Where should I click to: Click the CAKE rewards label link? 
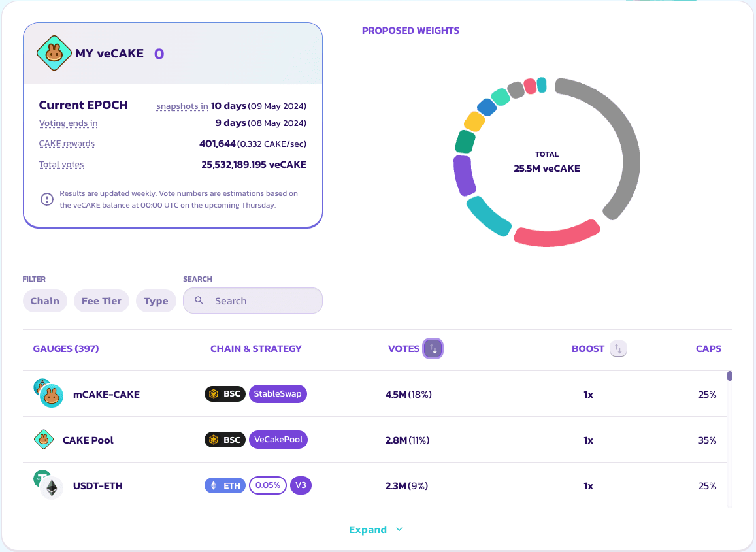point(67,144)
